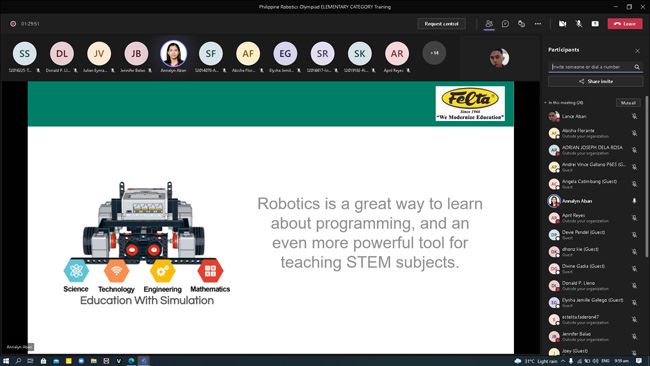650x366 pixels.
Task: Show the +14 additional participants overflow
Action: (x=434, y=53)
